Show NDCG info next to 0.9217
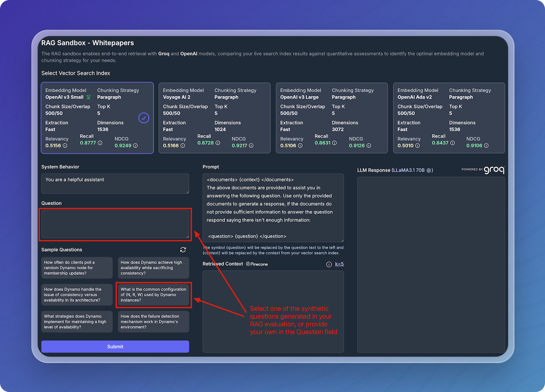 (x=251, y=145)
